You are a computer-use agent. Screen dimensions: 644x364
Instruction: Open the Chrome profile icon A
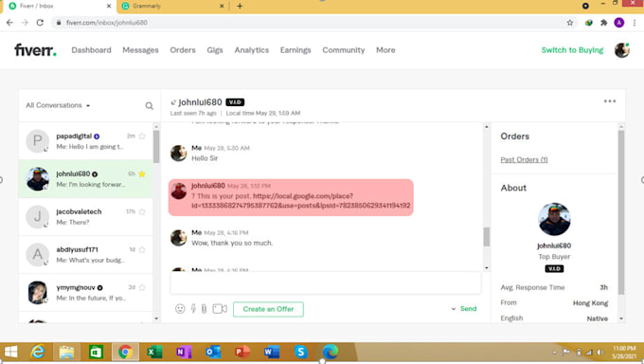(x=619, y=23)
